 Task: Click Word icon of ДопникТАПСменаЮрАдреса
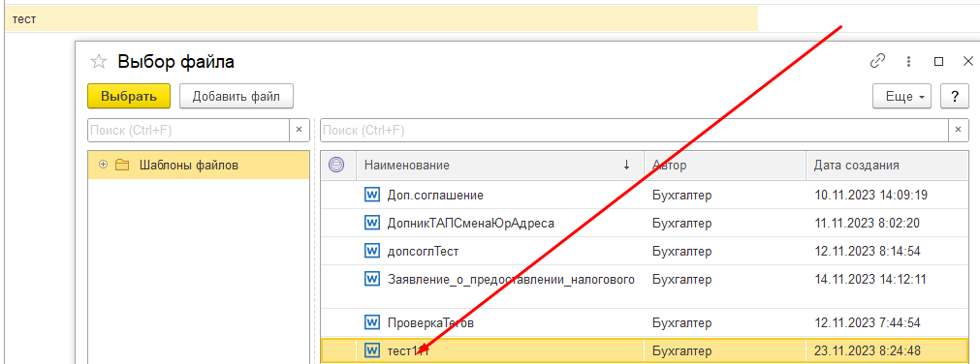(x=372, y=223)
